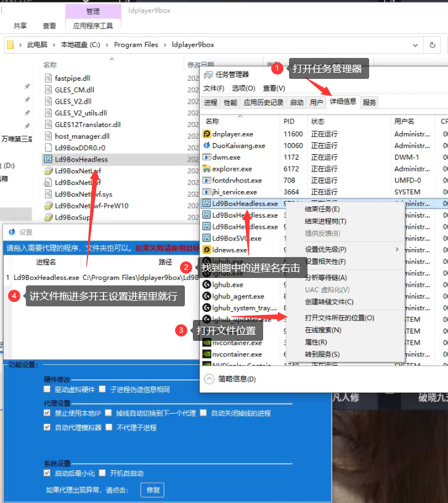Uncheck the 自动代理模拟器 checkbox

pos(47,427)
